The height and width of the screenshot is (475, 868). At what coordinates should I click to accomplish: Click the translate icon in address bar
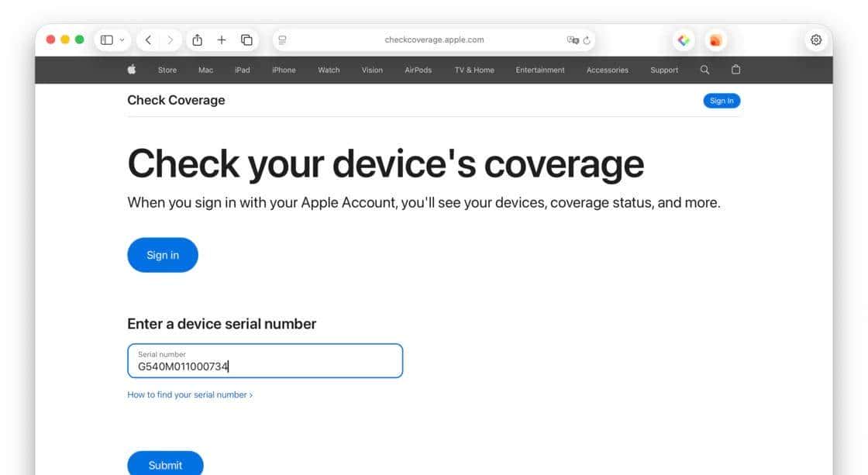pos(573,40)
